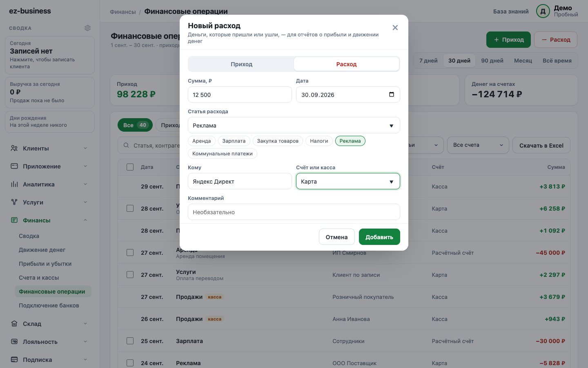This screenshot has height=368, width=588.
Task: Switch to the Приход tab in dialog
Action: 241,64
